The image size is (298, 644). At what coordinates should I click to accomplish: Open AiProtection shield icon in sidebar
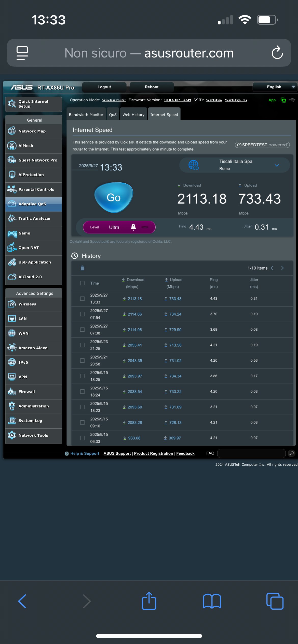[12, 175]
